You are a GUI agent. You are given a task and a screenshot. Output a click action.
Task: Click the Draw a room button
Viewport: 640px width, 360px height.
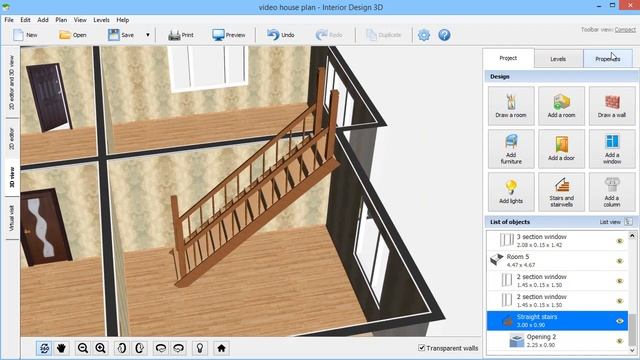[x=511, y=106]
